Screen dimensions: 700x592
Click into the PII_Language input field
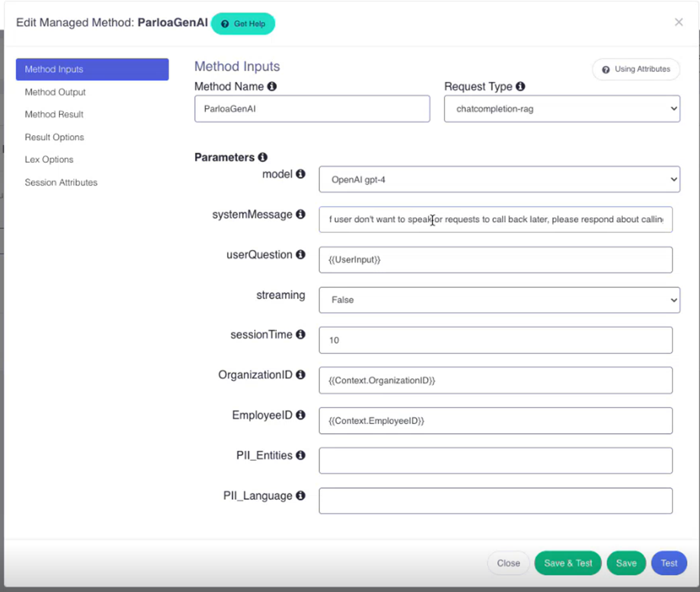point(495,501)
